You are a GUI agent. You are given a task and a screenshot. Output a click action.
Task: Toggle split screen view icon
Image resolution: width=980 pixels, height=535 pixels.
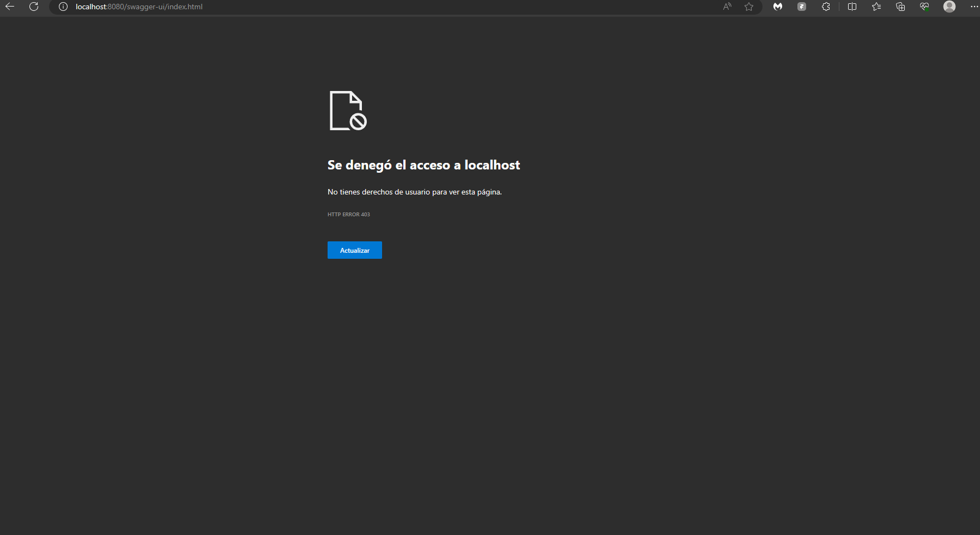(852, 7)
